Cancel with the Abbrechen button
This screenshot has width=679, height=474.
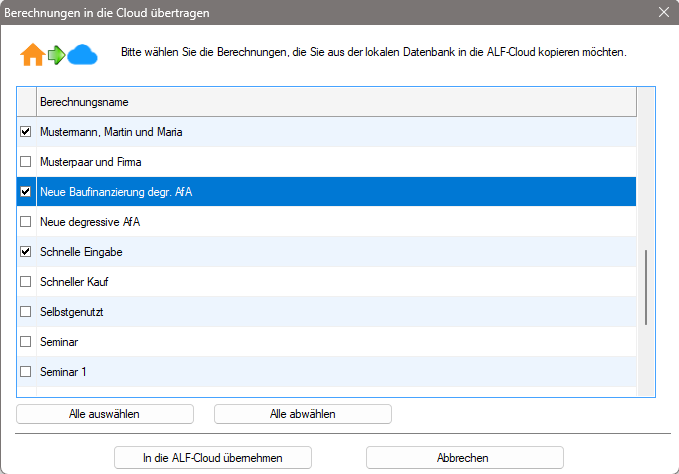pos(464,458)
